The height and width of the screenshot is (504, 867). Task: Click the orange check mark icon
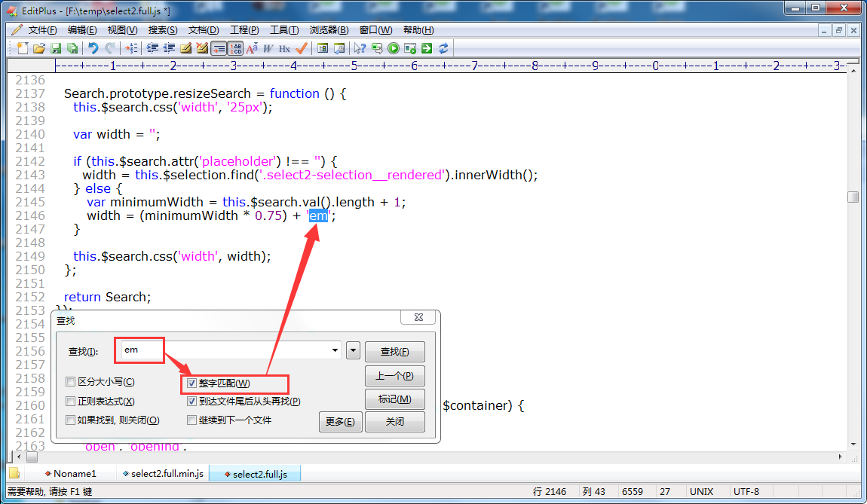click(302, 49)
